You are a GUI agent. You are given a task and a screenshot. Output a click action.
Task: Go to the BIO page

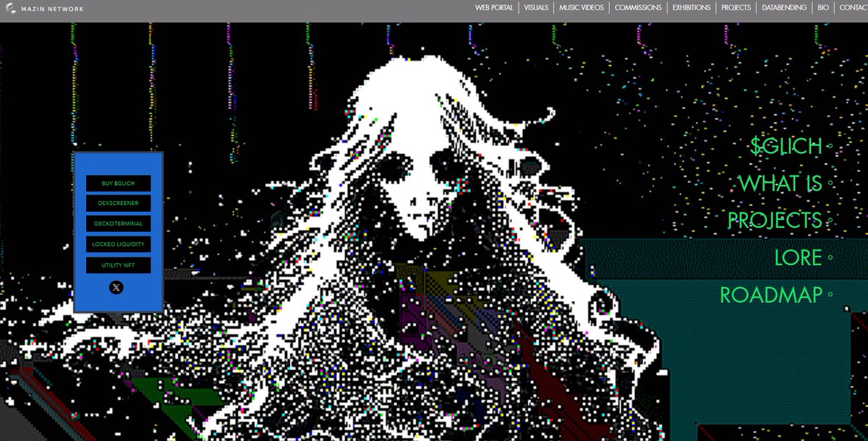tap(823, 8)
